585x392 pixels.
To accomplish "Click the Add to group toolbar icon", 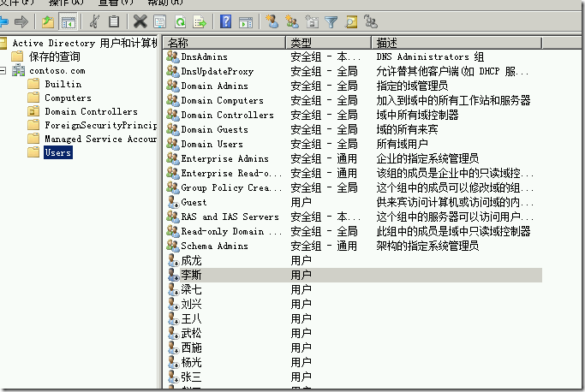I will point(371,22).
